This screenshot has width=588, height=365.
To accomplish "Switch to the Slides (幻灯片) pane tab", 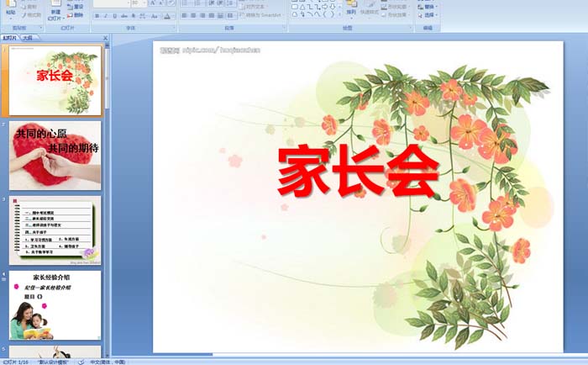I will [x=10, y=38].
